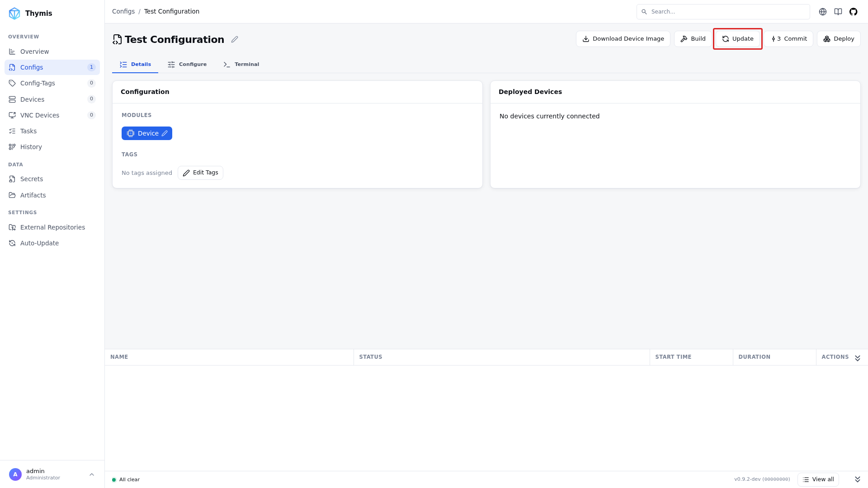The width and height of the screenshot is (868, 488).
Task: Focus the Search input field
Action: coord(723,12)
